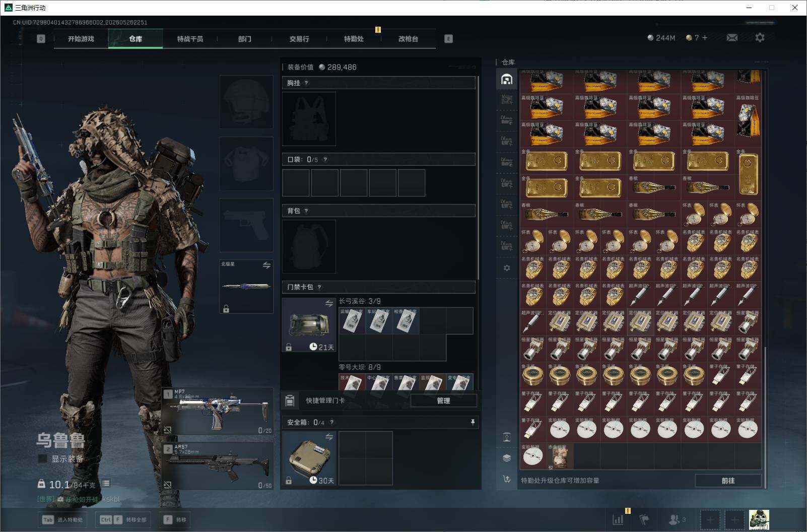Open game settings gear in top bar
The image size is (807, 532).
tap(760, 38)
